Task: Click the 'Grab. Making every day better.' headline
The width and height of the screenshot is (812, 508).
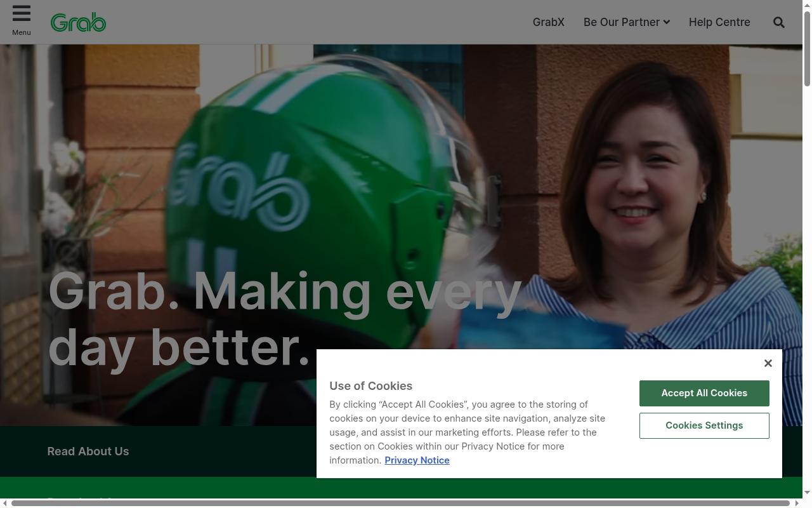Action: click(x=285, y=319)
